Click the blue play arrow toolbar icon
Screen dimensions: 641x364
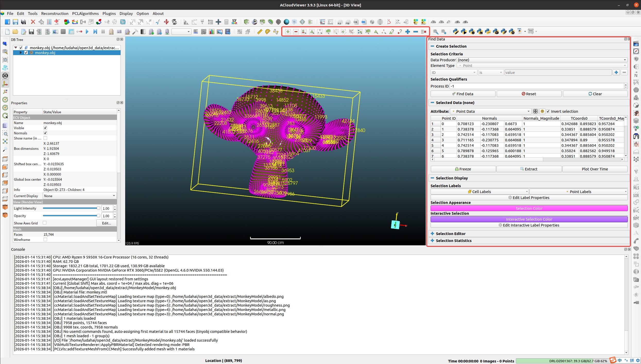click(x=87, y=32)
